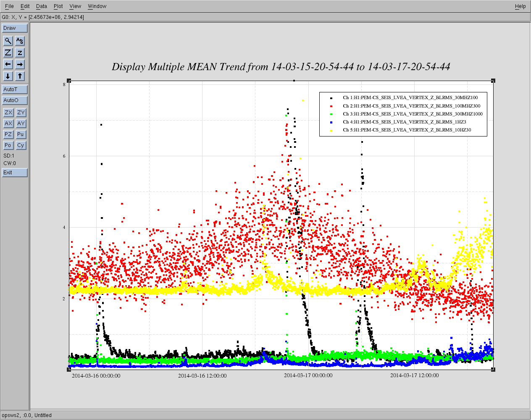Open the View menu
The height and width of the screenshot is (420, 531).
click(75, 6)
